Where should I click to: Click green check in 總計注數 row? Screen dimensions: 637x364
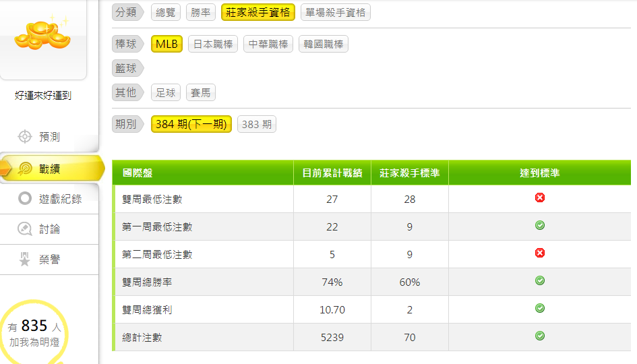(539, 336)
